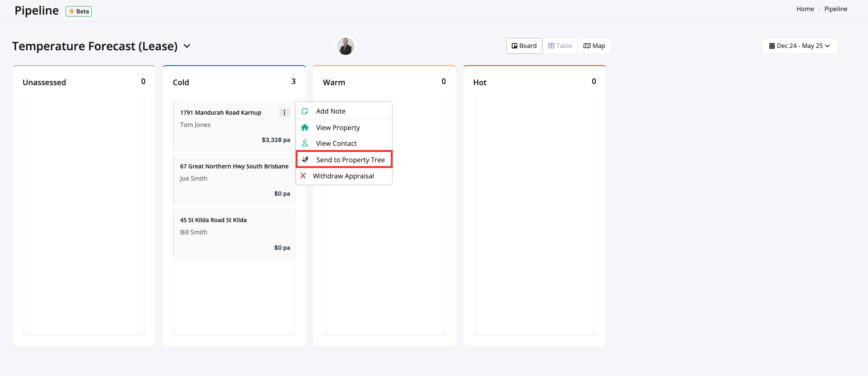Click the house icon beside View Property
This screenshot has height=376, width=868.
[305, 127]
